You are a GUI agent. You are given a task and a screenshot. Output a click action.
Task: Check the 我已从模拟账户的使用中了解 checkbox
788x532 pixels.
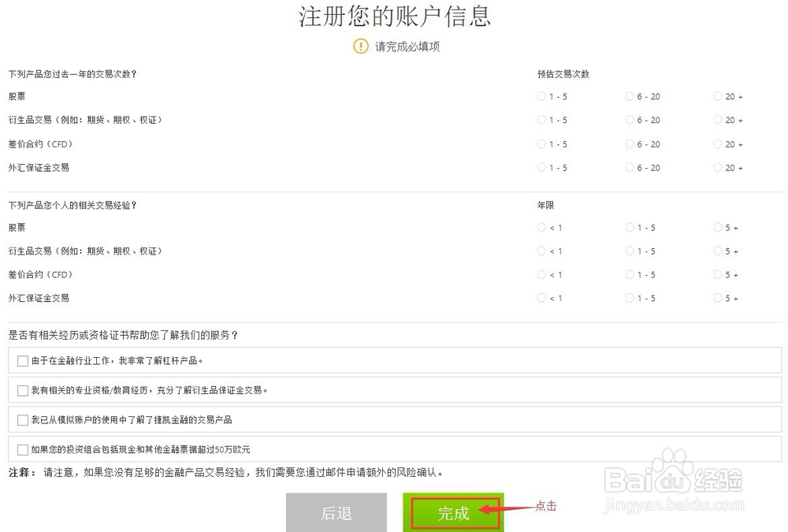coord(23,420)
